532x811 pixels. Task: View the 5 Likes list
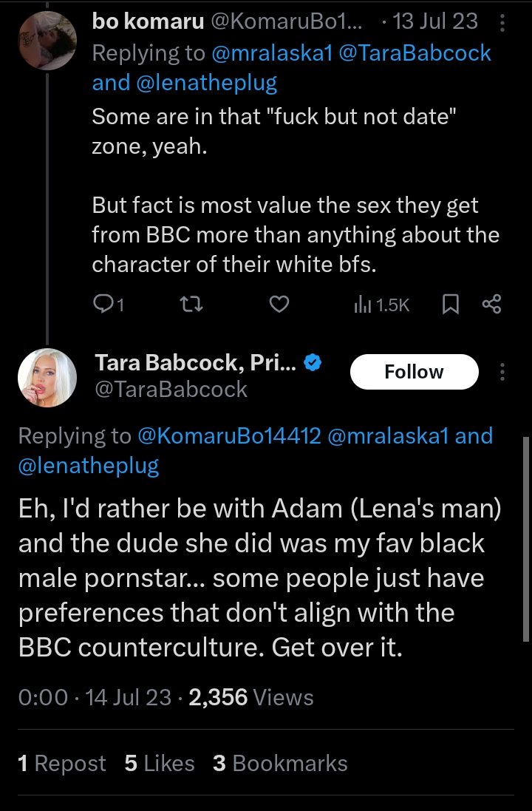click(x=160, y=764)
